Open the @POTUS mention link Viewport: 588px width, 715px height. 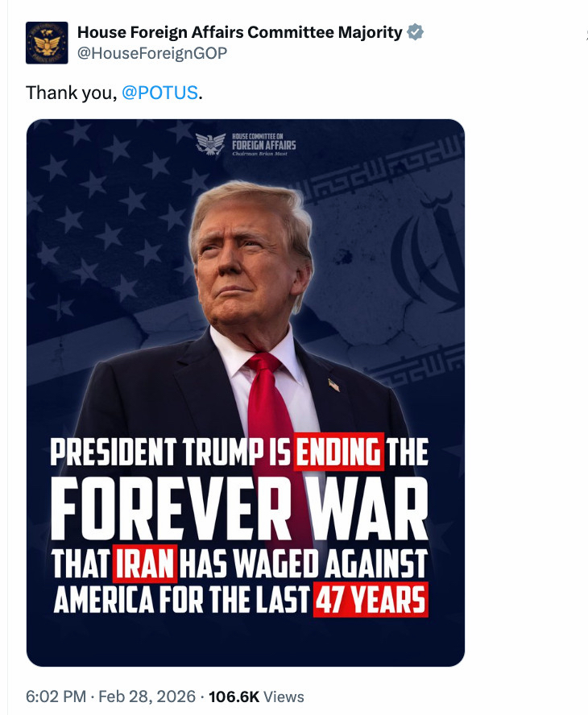click(159, 93)
